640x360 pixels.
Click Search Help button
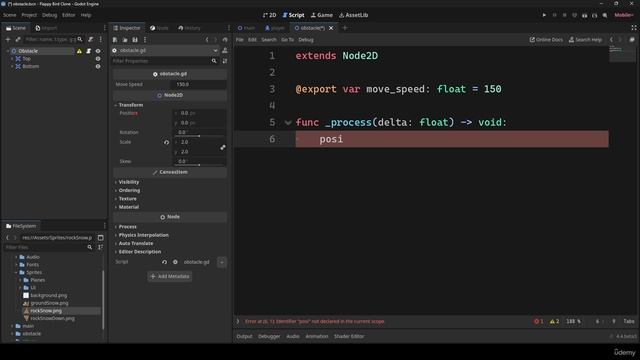click(585, 40)
